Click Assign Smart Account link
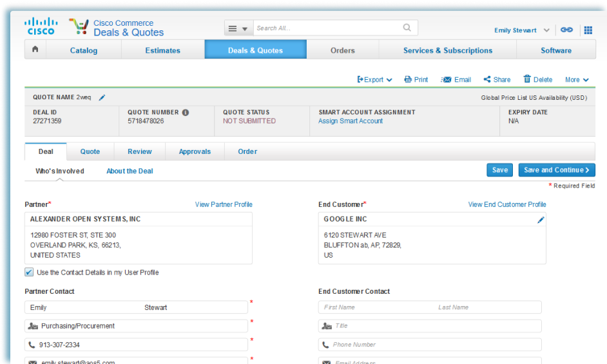Screen dimensions: 607x364 [x=350, y=121]
